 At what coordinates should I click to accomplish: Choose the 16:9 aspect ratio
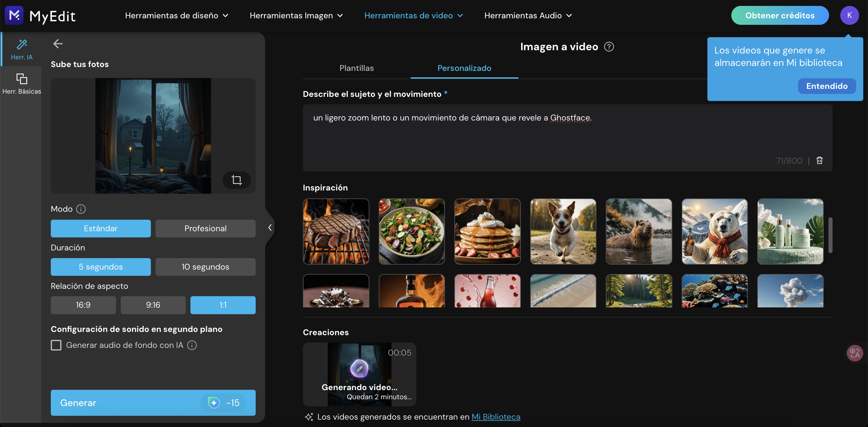tap(83, 305)
